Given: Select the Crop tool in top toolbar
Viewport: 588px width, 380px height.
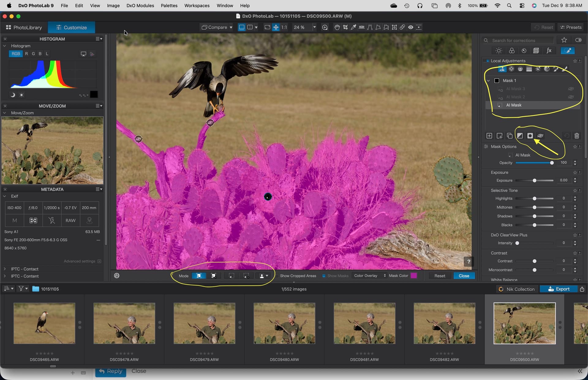Looking at the screenshot, I should pos(345,27).
